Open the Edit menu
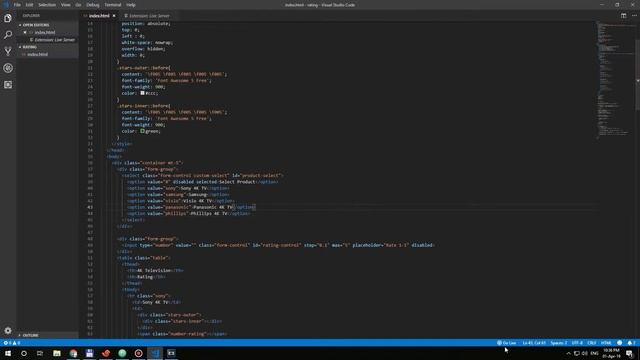Viewport: 640px width, 360px height. [x=29, y=5]
